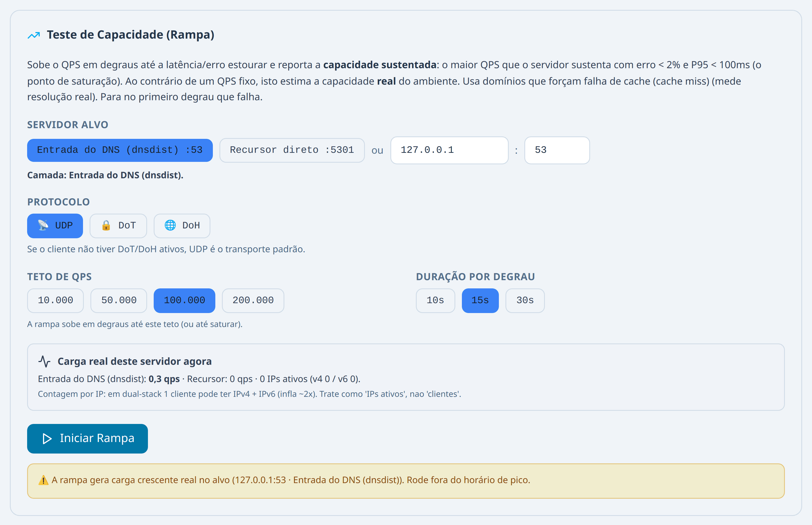Set QPS ceiling to 10.000

[x=56, y=300]
